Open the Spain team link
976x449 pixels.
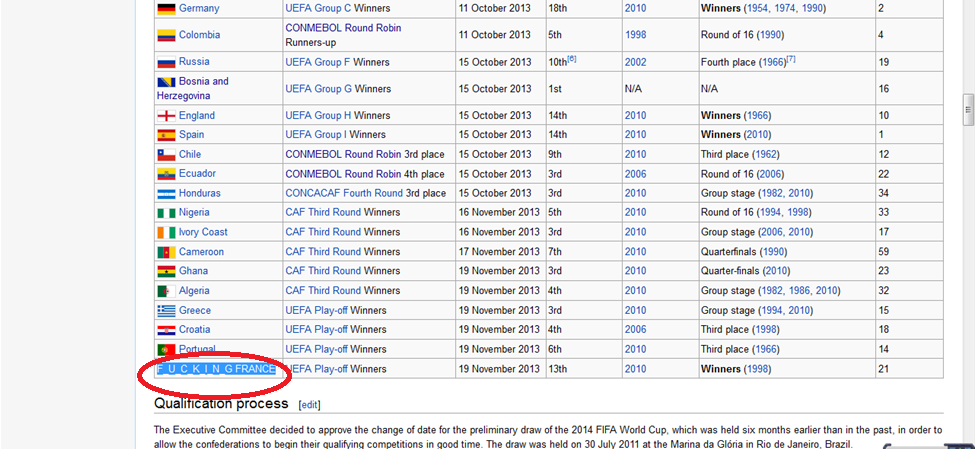point(191,135)
